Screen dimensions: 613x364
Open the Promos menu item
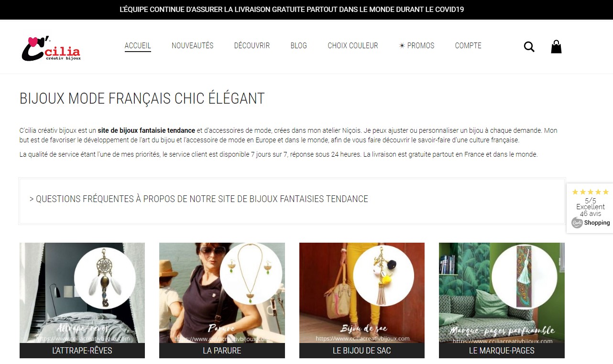click(417, 46)
